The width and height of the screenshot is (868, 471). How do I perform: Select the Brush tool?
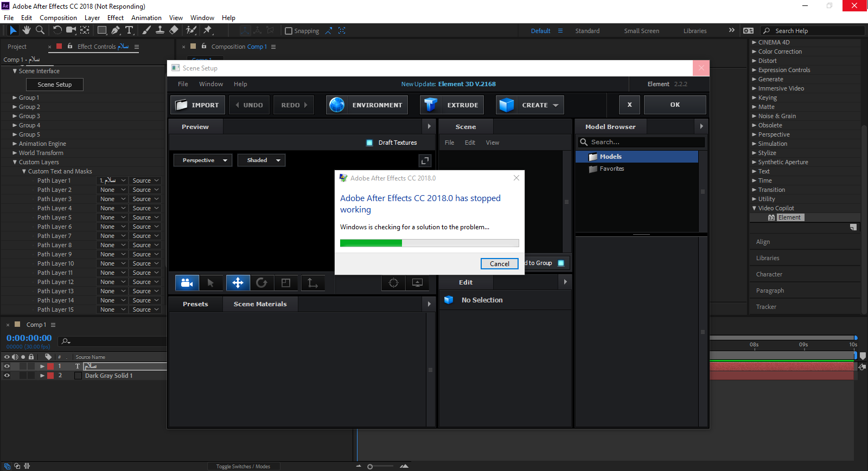pyautogui.click(x=146, y=30)
